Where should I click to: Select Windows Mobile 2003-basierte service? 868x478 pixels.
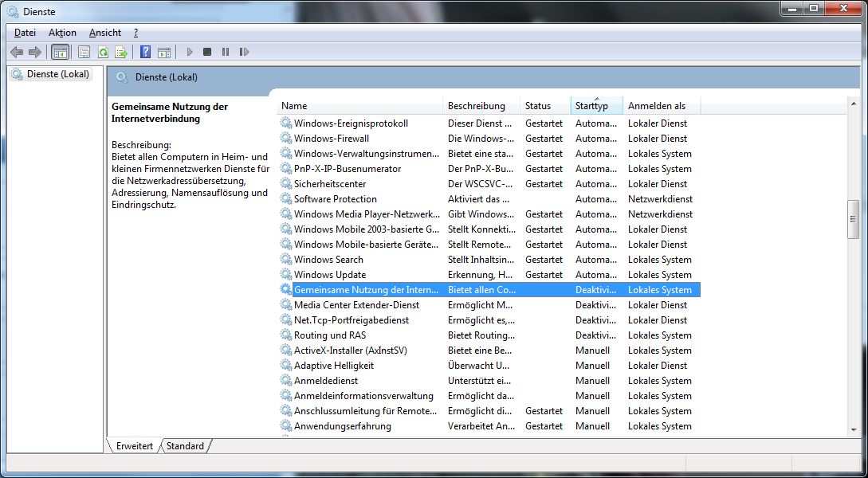367,229
